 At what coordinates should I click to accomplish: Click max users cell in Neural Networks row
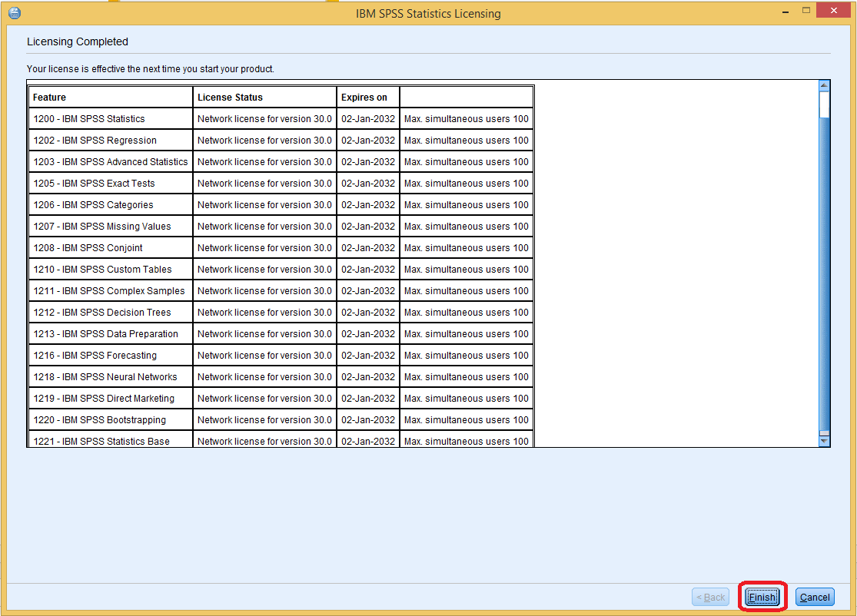pyautogui.click(x=467, y=377)
